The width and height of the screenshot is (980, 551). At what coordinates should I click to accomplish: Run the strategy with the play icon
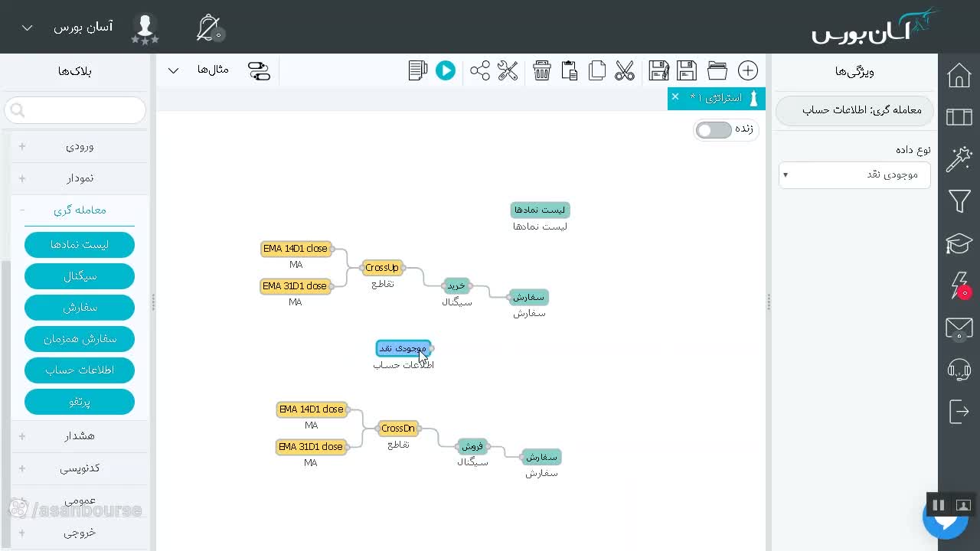pos(445,71)
